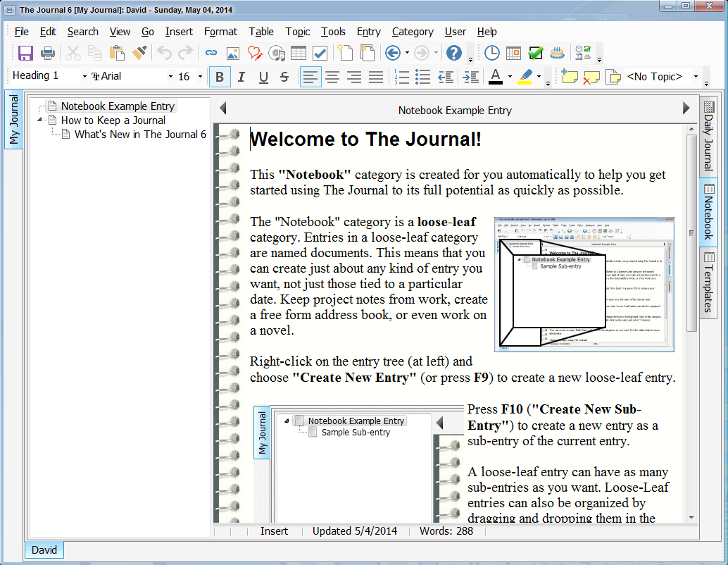Apply bulleted list formatting
This screenshot has height=565, width=728.
coord(423,77)
